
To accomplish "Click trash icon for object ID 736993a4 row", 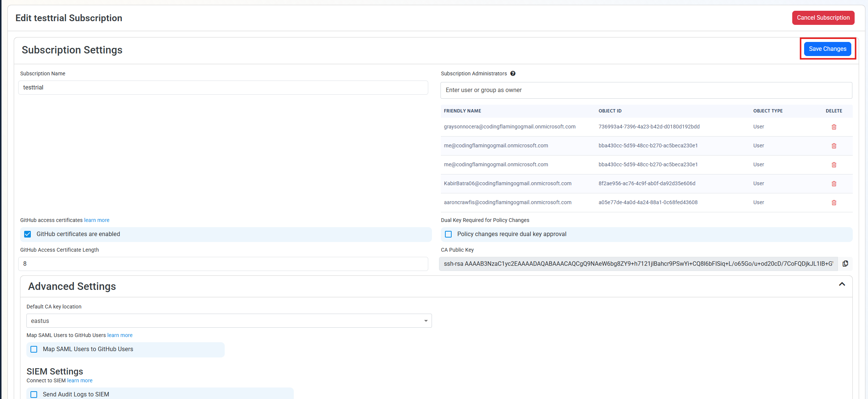I will (834, 127).
